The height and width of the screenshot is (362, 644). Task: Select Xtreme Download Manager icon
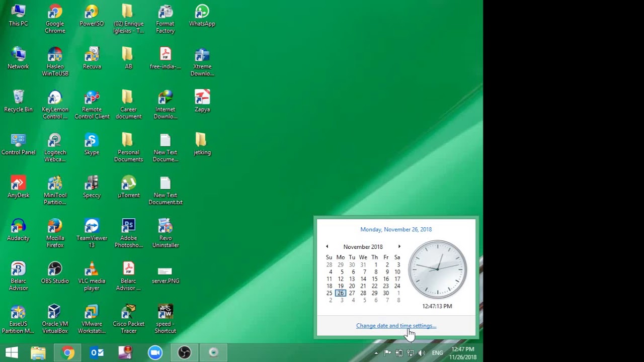(202, 62)
